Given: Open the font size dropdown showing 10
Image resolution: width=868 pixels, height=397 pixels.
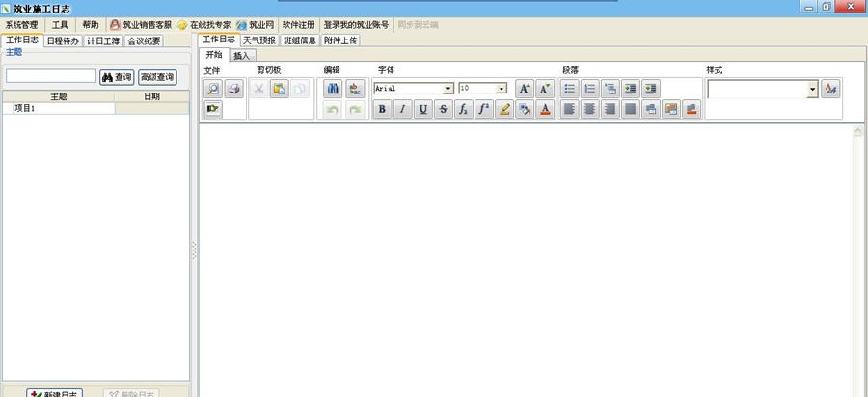Looking at the screenshot, I should [x=502, y=89].
